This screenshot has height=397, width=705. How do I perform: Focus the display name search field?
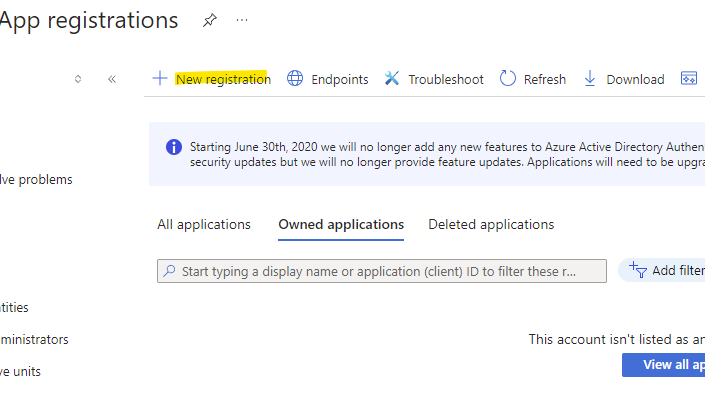pyautogui.click(x=382, y=271)
